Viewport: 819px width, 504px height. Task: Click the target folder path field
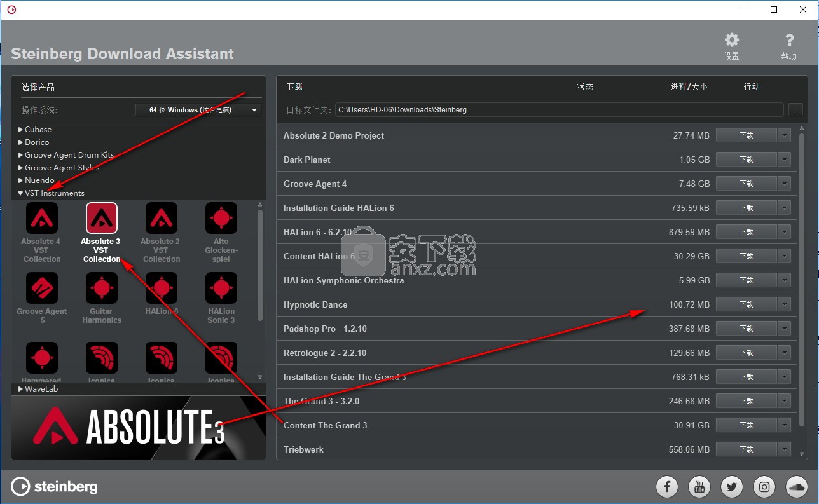click(x=559, y=110)
